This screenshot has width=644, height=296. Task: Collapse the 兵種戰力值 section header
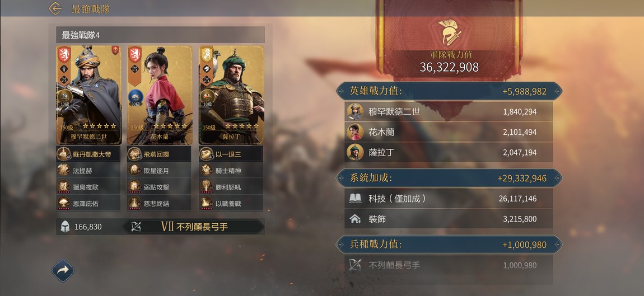449,245
